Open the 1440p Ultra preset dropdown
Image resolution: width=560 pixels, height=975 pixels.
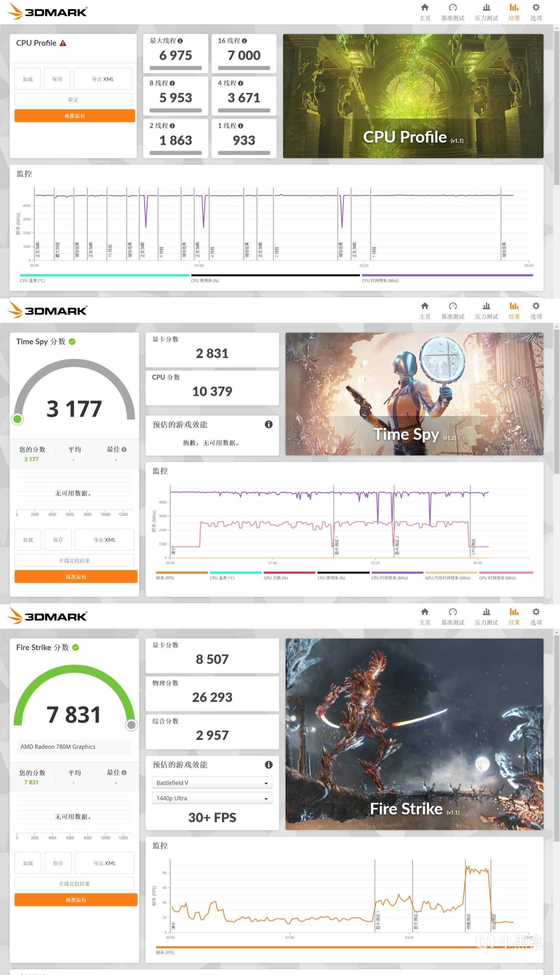(212, 798)
